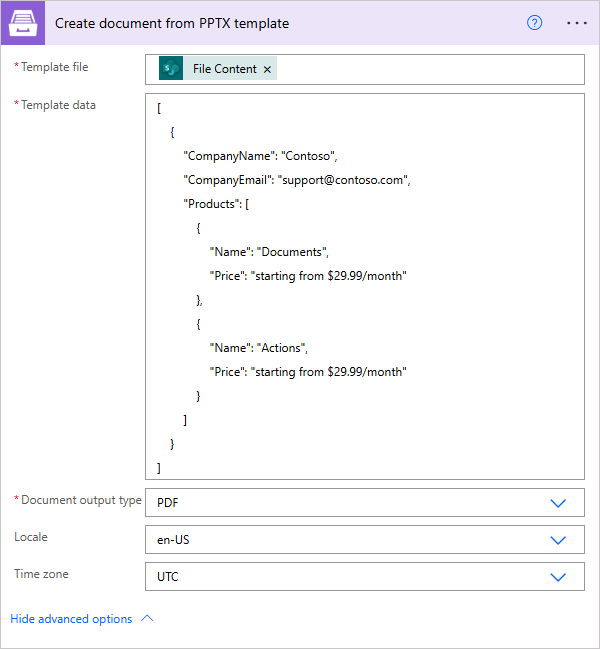Click the Locale label

point(31,537)
